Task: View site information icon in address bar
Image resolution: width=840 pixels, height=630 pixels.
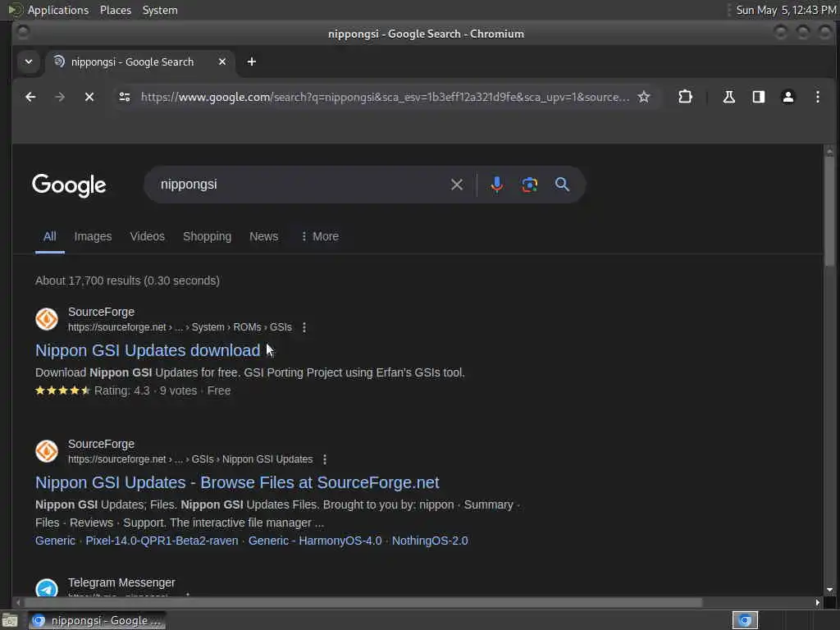Action: pyautogui.click(x=125, y=97)
